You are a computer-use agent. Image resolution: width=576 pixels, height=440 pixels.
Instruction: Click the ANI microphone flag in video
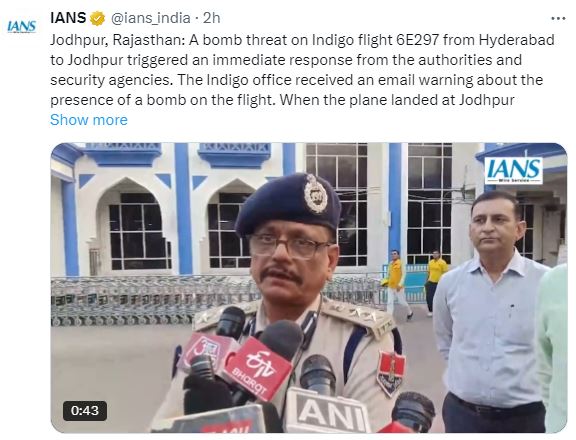click(327, 411)
